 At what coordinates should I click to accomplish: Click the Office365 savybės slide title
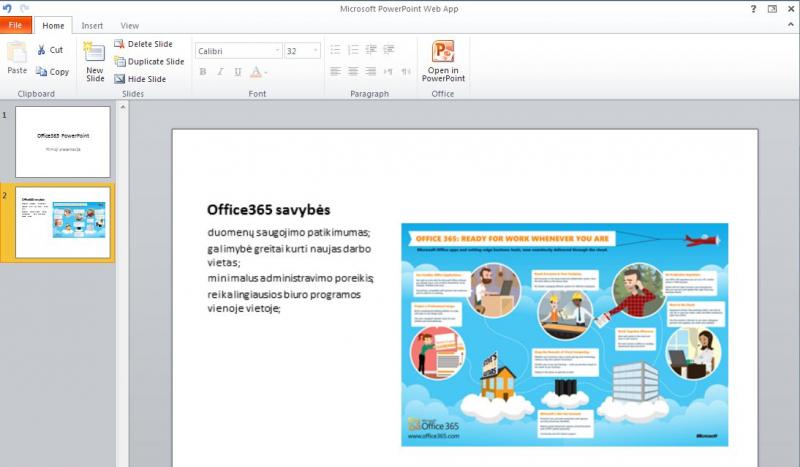click(x=268, y=210)
